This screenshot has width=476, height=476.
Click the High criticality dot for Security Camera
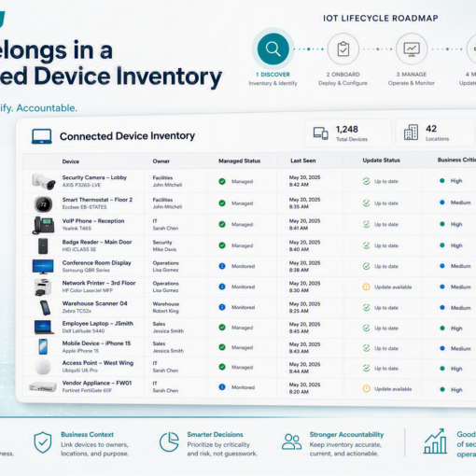(442, 181)
